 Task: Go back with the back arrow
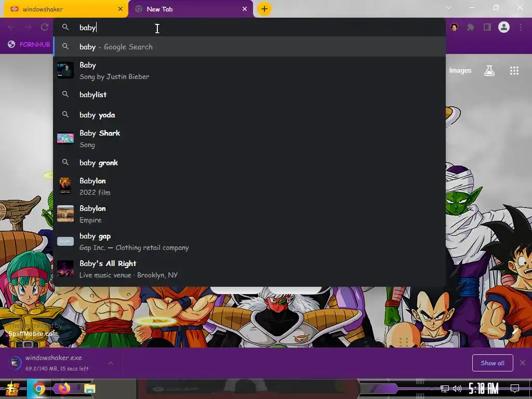click(11, 27)
